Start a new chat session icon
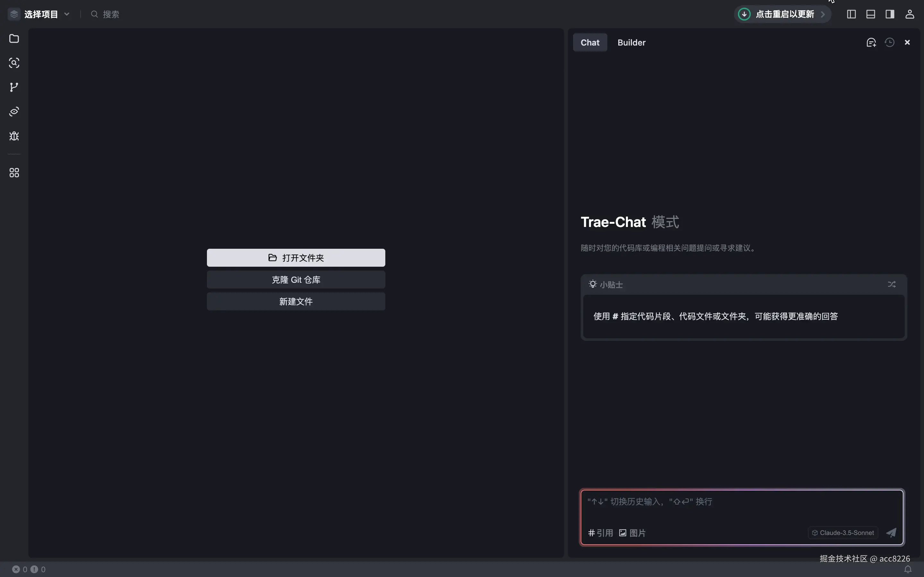The height and width of the screenshot is (577, 924). 871,42
